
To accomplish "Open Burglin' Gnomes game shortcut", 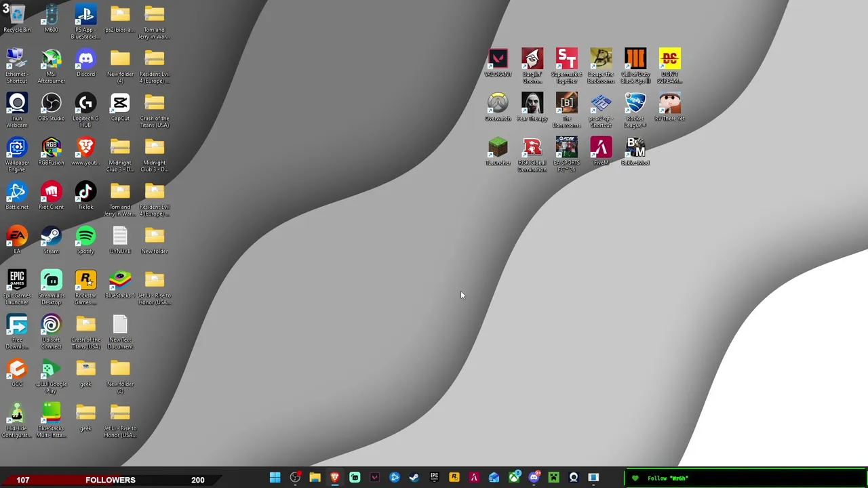I will (532, 66).
